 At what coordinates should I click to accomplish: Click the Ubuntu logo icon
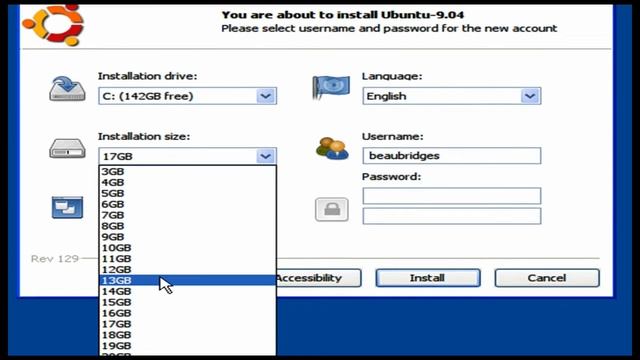click(53, 24)
